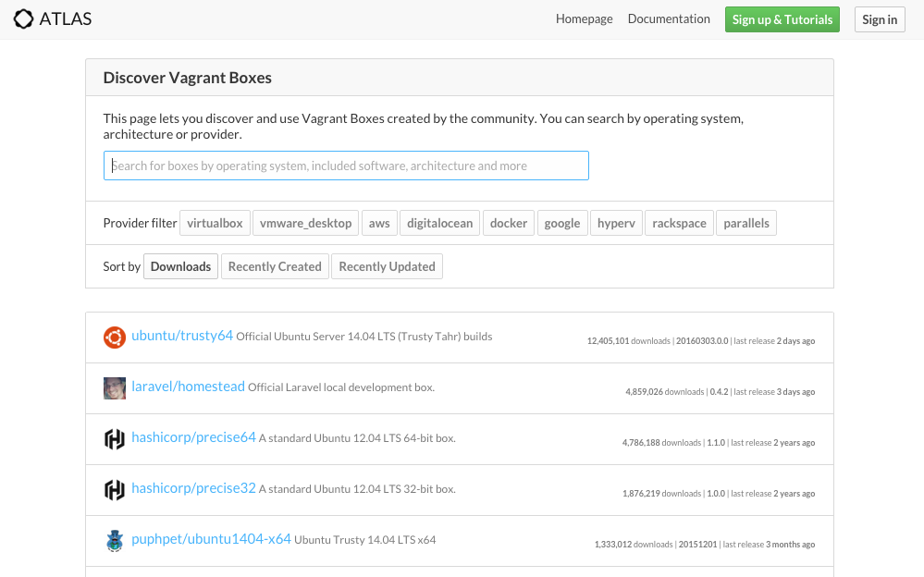Viewport: 924px width, 577px height.
Task: Select the Downloads sort option
Action: coord(181,266)
